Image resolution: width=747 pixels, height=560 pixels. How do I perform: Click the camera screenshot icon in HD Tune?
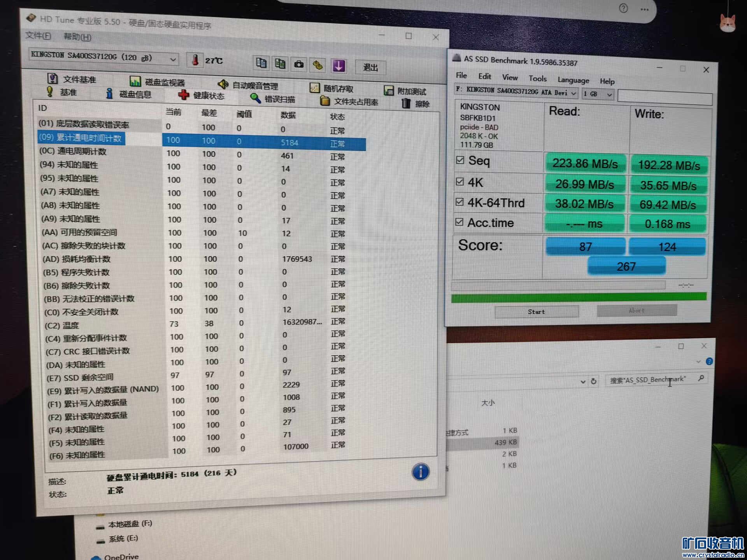click(x=299, y=65)
